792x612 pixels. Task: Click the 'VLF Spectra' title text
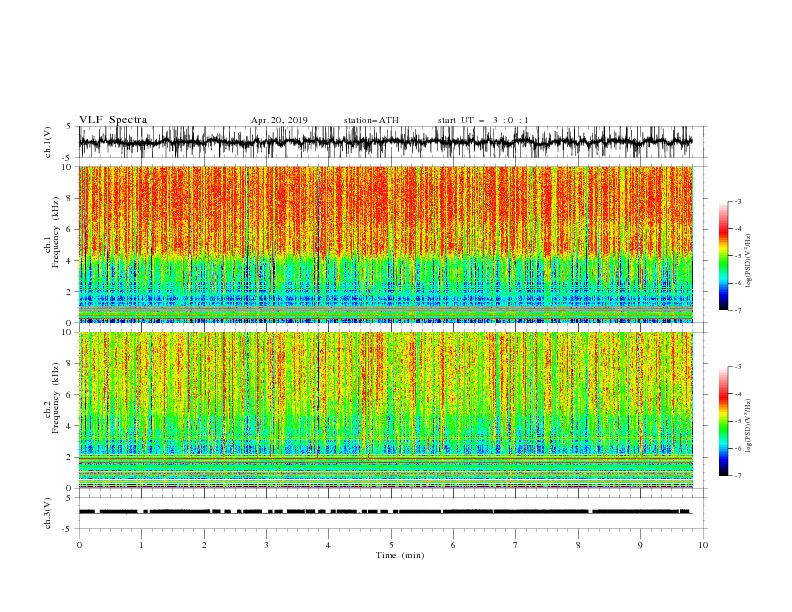click(x=113, y=120)
